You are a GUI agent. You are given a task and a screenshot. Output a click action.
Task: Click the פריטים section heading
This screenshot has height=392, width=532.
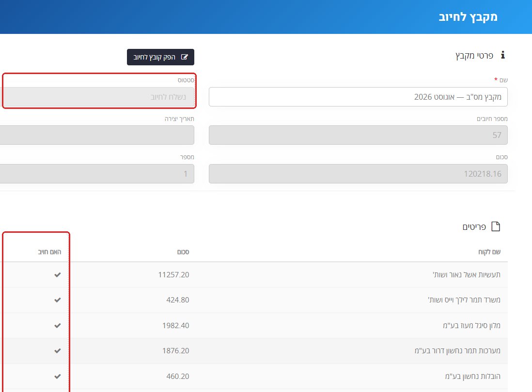pyautogui.click(x=474, y=226)
